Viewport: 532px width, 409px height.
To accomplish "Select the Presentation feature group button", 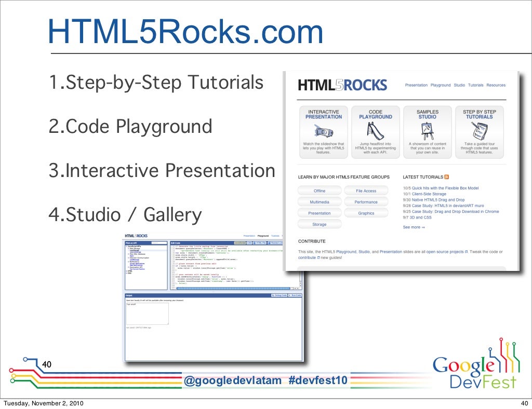I will coord(320,213).
